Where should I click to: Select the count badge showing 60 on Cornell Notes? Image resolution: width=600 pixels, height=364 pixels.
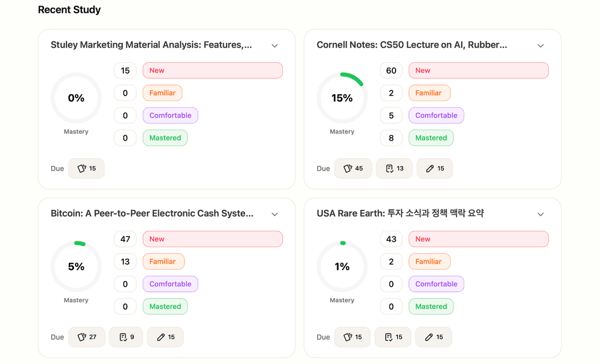tap(391, 70)
